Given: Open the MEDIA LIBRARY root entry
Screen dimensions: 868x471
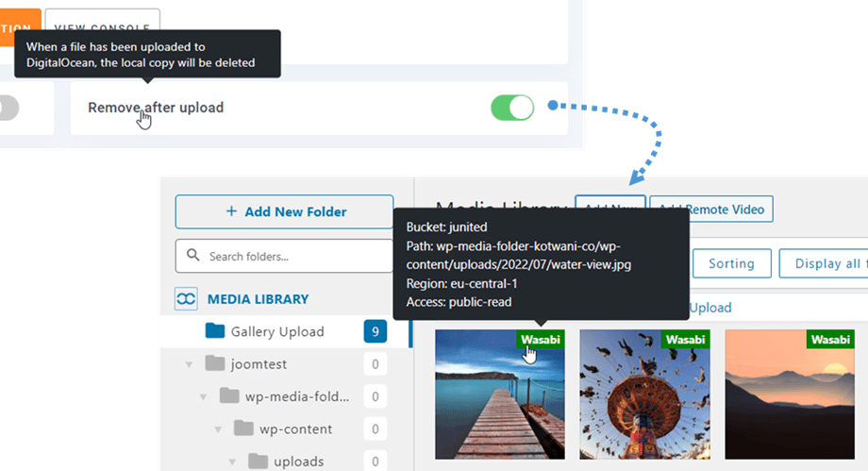Looking at the screenshot, I should 258,299.
